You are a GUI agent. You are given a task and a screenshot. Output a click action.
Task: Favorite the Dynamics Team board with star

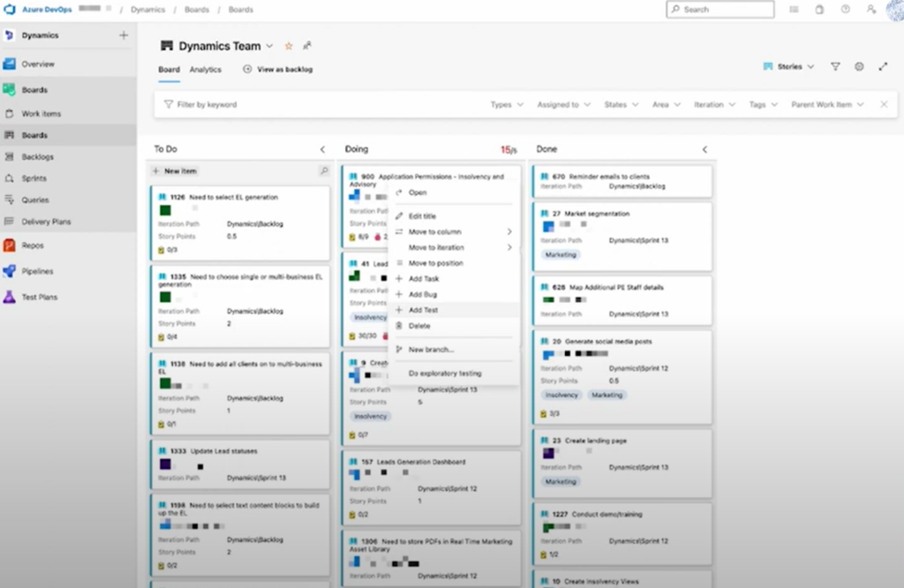(x=289, y=46)
